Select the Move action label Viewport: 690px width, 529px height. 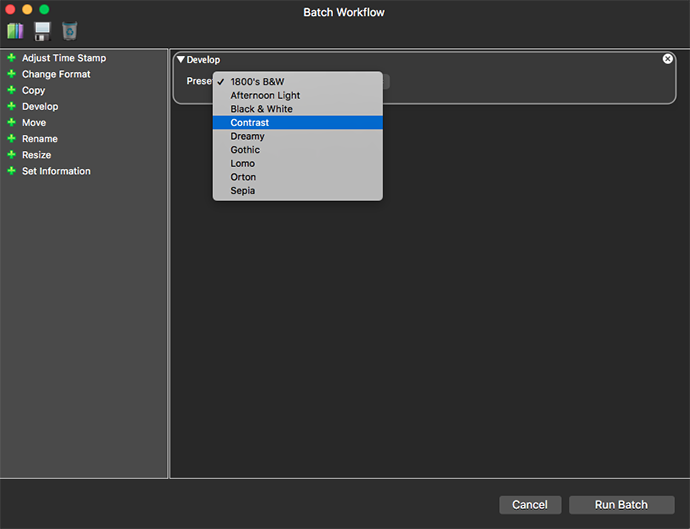pyautogui.click(x=34, y=122)
